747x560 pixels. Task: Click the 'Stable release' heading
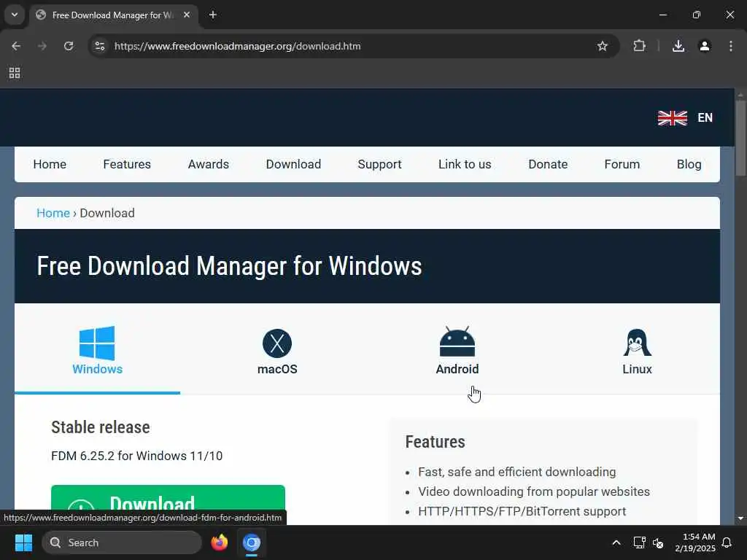tap(101, 427)
